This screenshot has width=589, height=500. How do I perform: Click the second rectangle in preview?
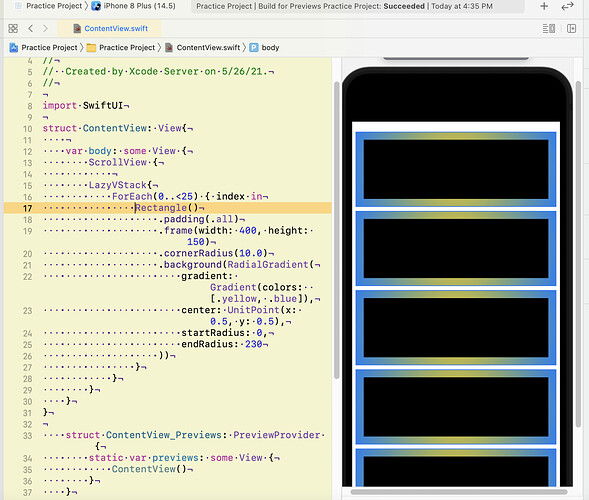pos(456,248)
